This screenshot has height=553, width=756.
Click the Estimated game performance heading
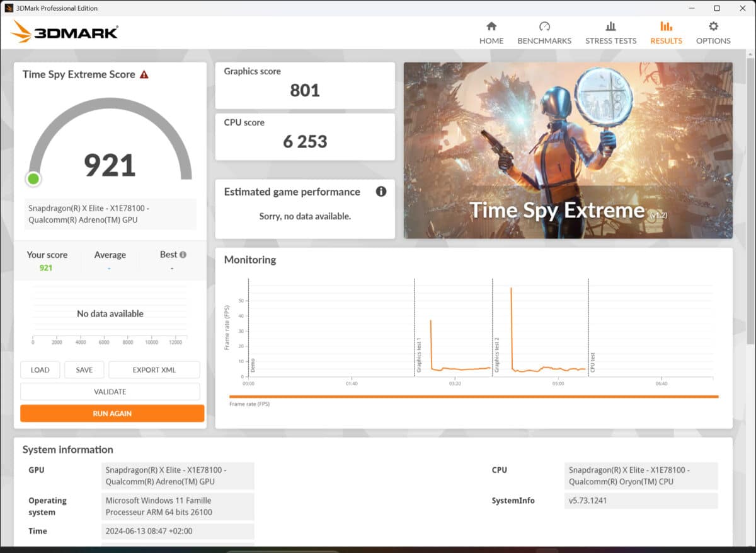292,192
